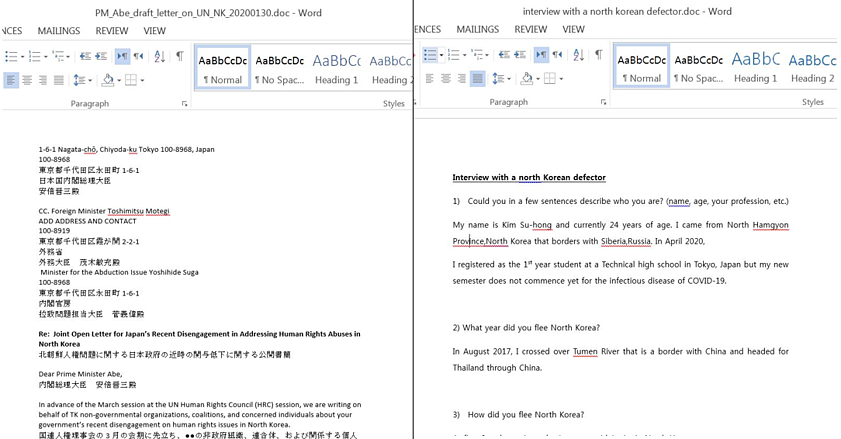841x439 pixels.
Task: Toggle paragraph marks in PM_Abe letter window
Action: point(180,56)
